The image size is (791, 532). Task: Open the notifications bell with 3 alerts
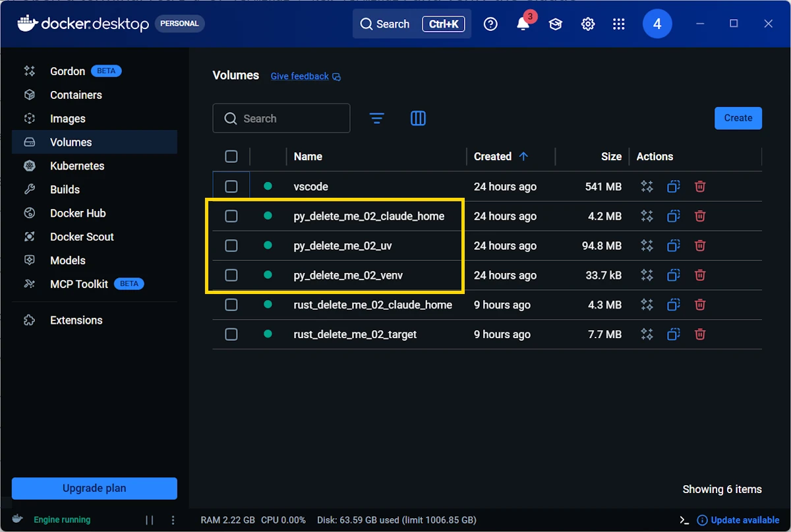pos(523,24)
